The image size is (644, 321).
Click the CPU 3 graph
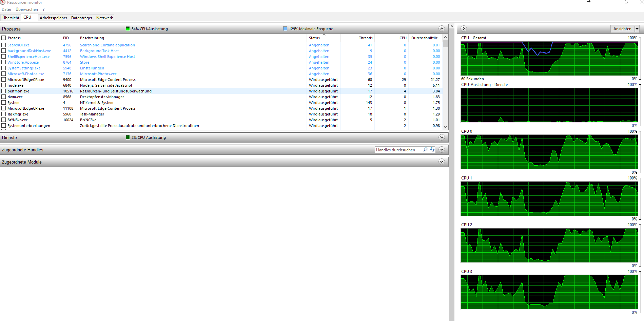(x=549, y=292)
